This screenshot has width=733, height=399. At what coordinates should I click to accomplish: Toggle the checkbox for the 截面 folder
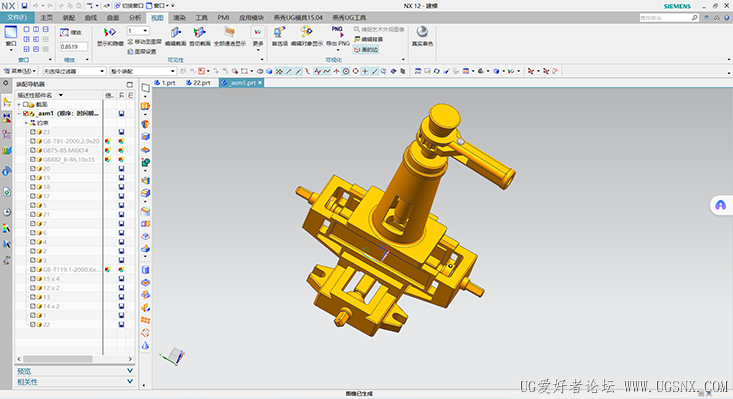coord(26,104)
